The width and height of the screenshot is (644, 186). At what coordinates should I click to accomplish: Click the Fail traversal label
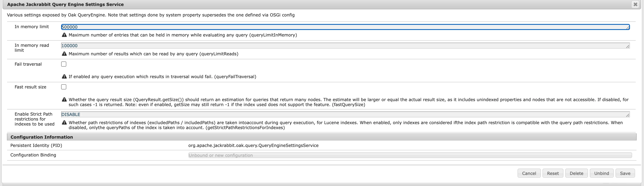tap(28, 64)
